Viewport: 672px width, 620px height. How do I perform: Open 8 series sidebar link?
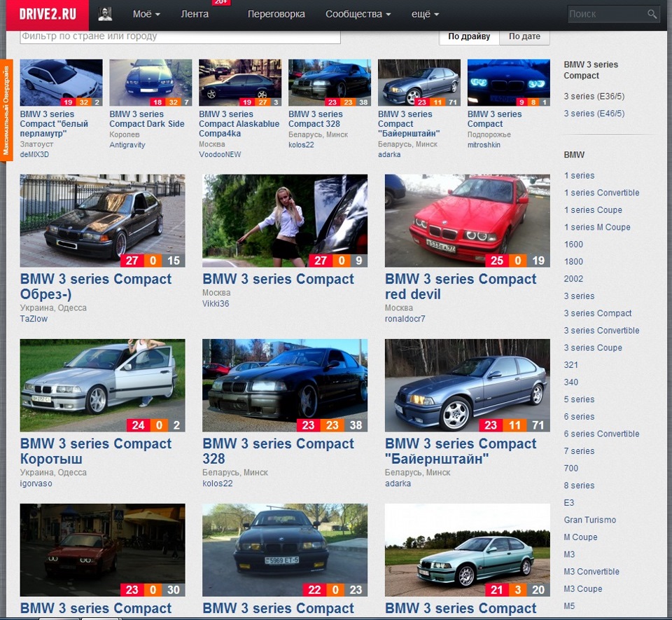pos(579,485)
